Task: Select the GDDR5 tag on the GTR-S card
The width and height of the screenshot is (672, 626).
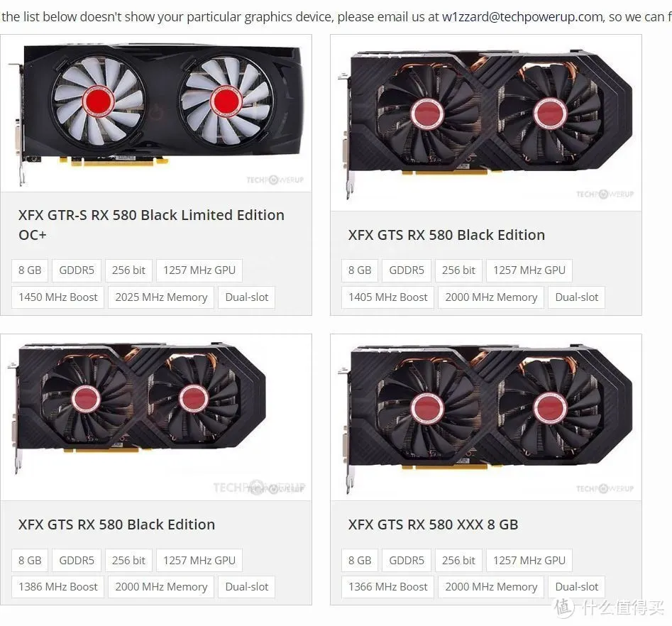Action: [77, 270]
